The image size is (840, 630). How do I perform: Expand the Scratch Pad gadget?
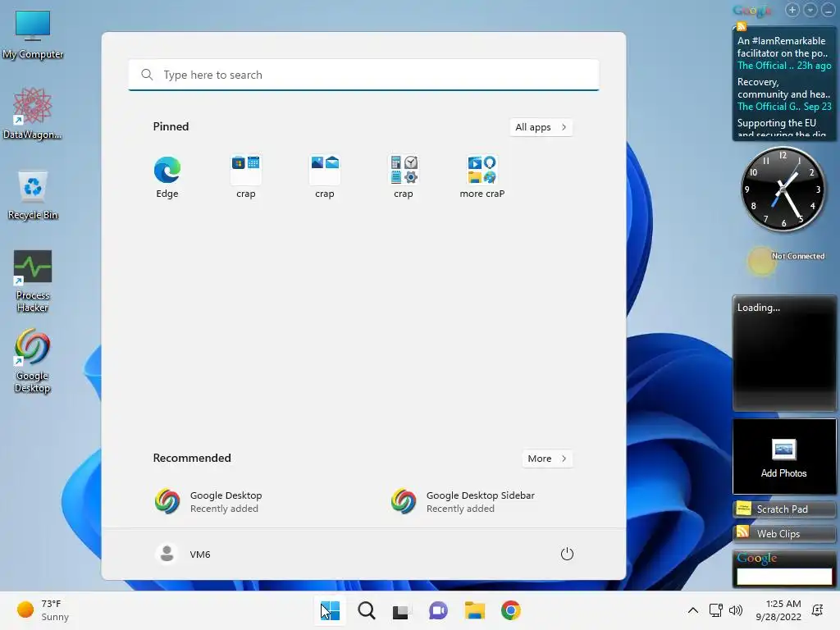point(783,509)
